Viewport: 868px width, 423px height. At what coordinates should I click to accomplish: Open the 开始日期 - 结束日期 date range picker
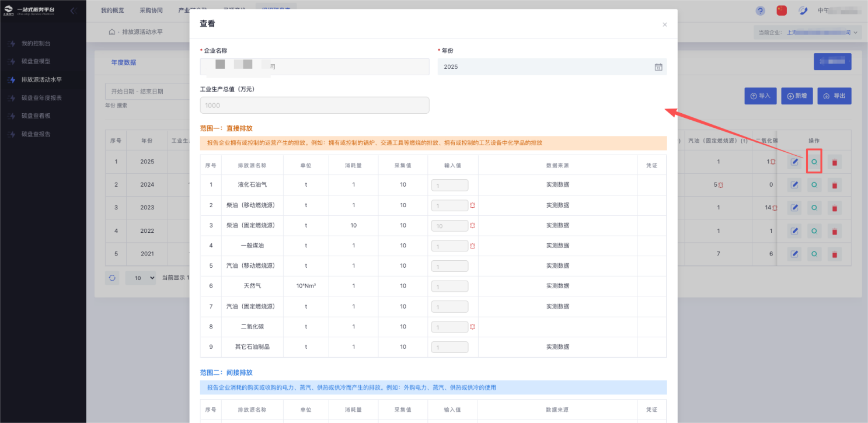(146, 92)
